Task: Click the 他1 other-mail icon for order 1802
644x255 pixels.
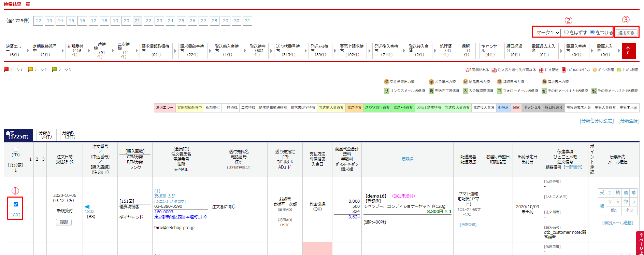Action: [614, 211]
